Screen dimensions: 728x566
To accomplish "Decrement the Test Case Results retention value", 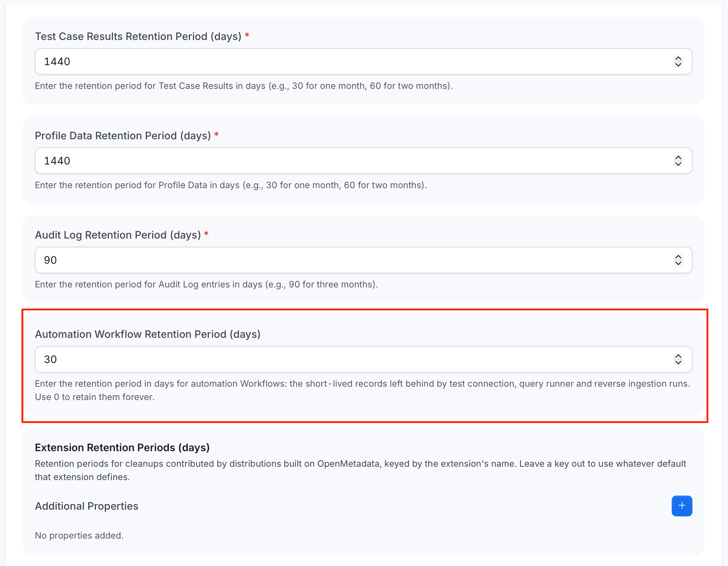I will coord(678,64).
